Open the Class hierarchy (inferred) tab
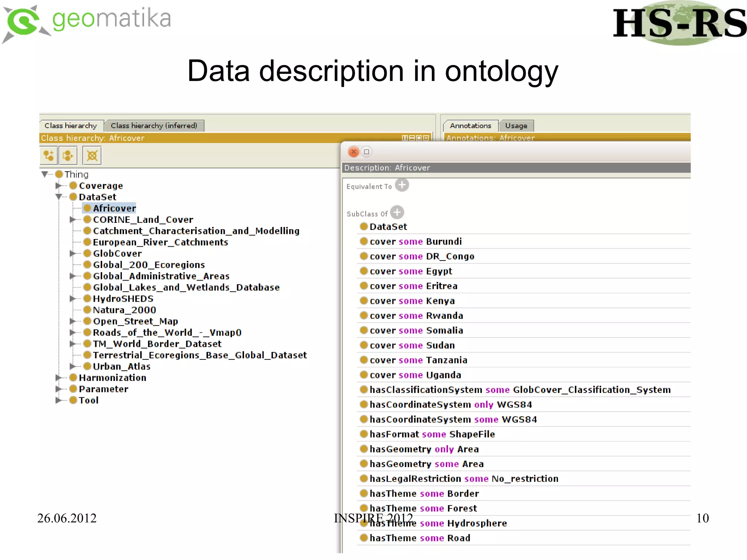This screenshot has width=747, height=560. coord(154,125)
